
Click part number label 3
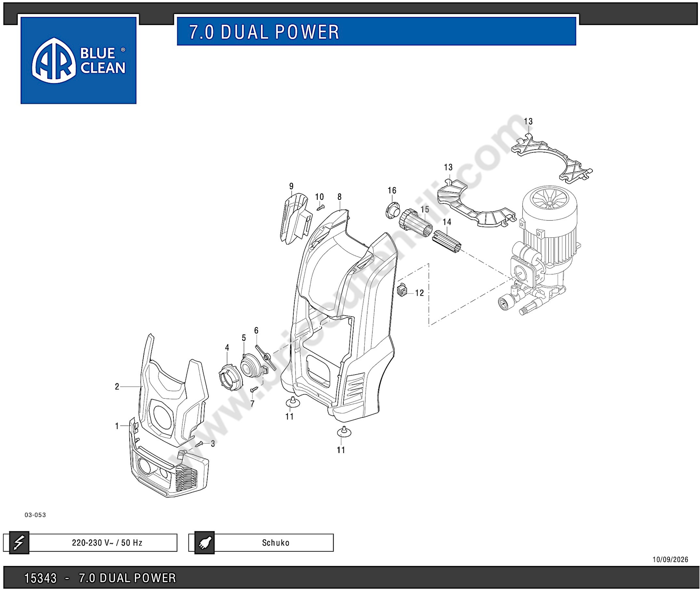coord(213,443)
